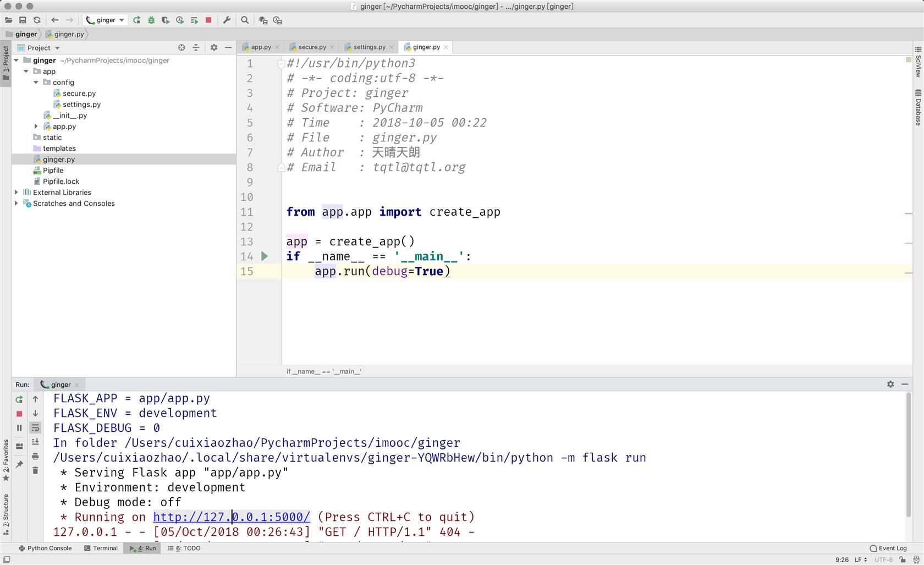Close the ginger.py editor tab
Viewport: 924px width, 565px height.
pyautogui.click(x=446, y=47)
